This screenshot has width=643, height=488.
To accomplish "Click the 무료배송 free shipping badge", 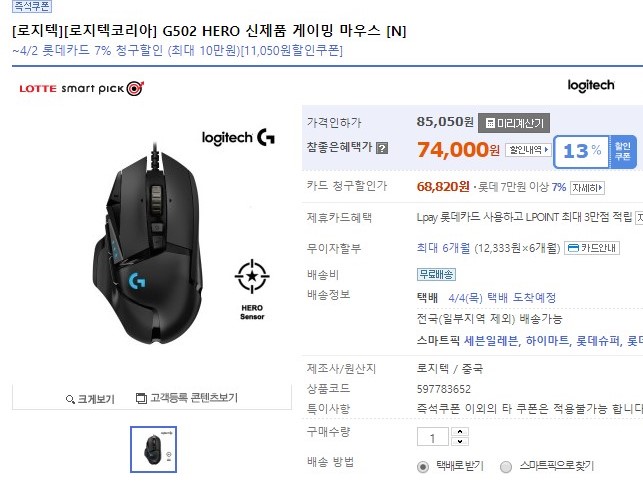I will click(x=436, y=274).
